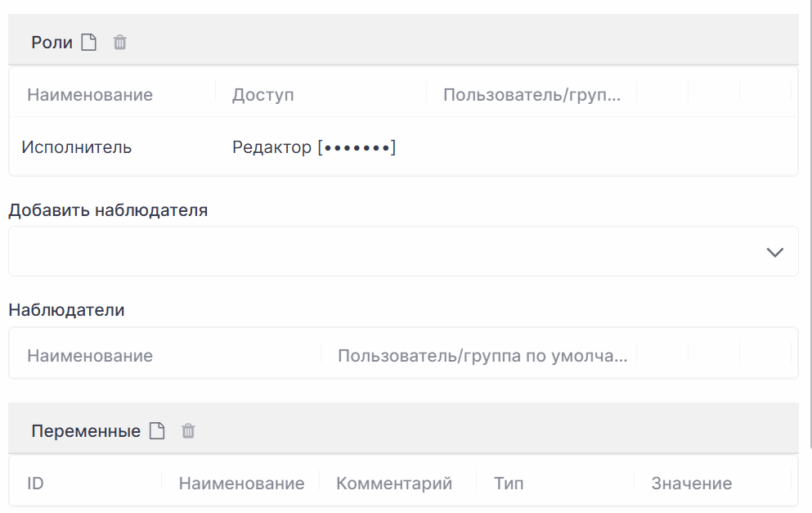Select the Исполнитель role row
Viewport: 812px width, 513px height.
[403, 147]
